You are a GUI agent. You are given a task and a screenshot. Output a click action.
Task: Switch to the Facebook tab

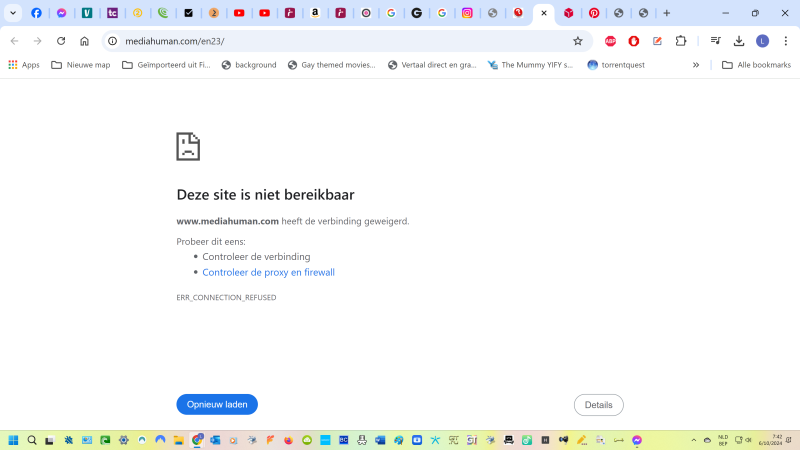(x=36, y=13)
